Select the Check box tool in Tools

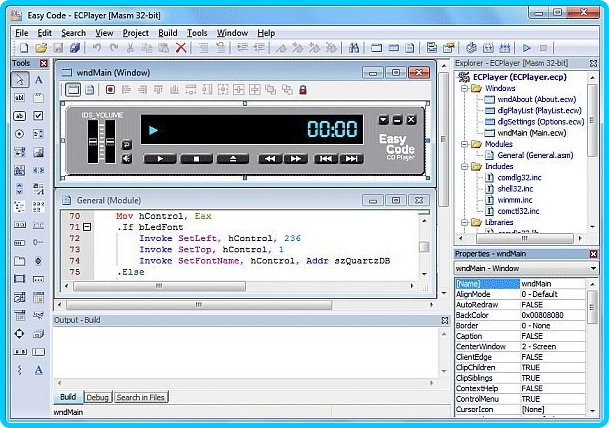[x=38, y=116]
